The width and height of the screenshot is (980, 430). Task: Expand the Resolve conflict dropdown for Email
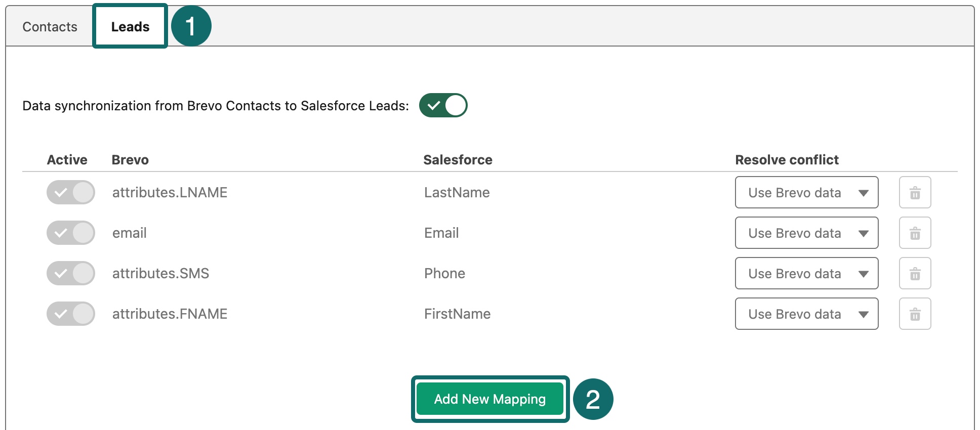click(x=806, y=233)
